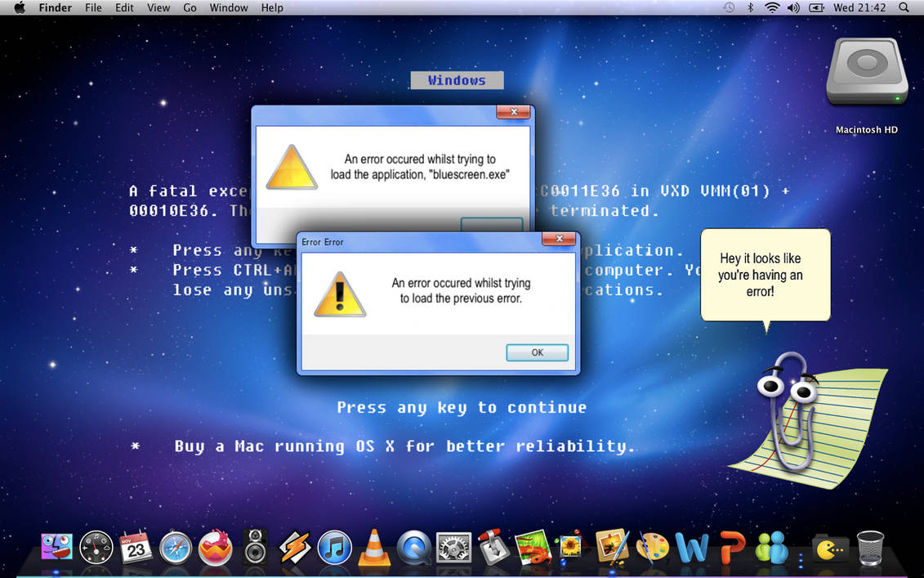This screenshot has width=924, height=578.
Task: Click the exclamation warning icon in Error Error dialog
Action: pos(339,293)
